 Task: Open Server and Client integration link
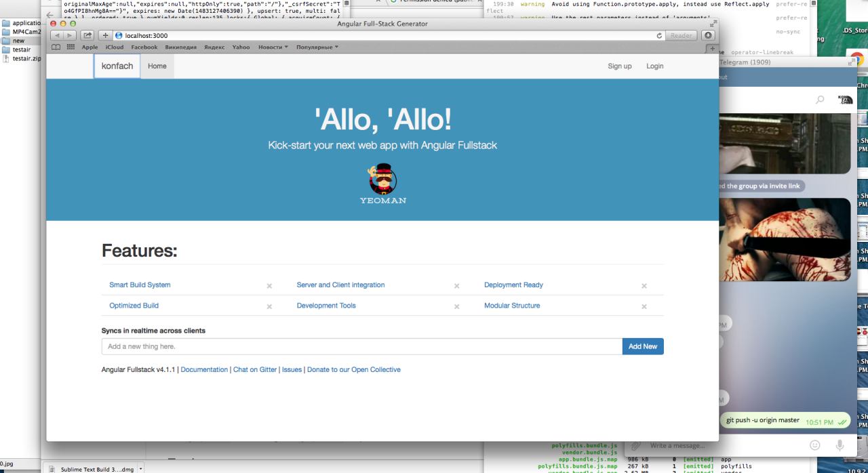pyautogui.click(x=340, y=285)
